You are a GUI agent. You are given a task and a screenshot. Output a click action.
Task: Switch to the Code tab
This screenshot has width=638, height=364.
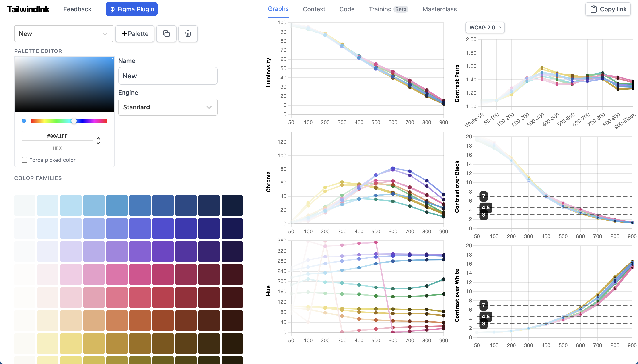click(347, 9)
